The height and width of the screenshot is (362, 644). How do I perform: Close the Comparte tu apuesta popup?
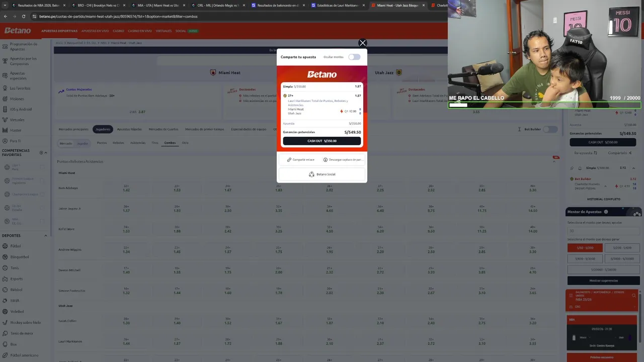pos(362,43)
